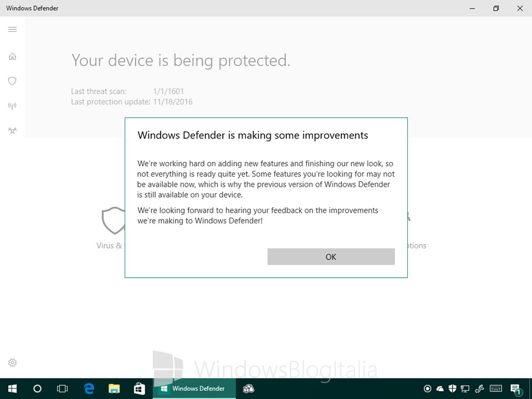Open Task View on the taskbar
Viewport: 532px width, 399px height.
coord(63,388)
